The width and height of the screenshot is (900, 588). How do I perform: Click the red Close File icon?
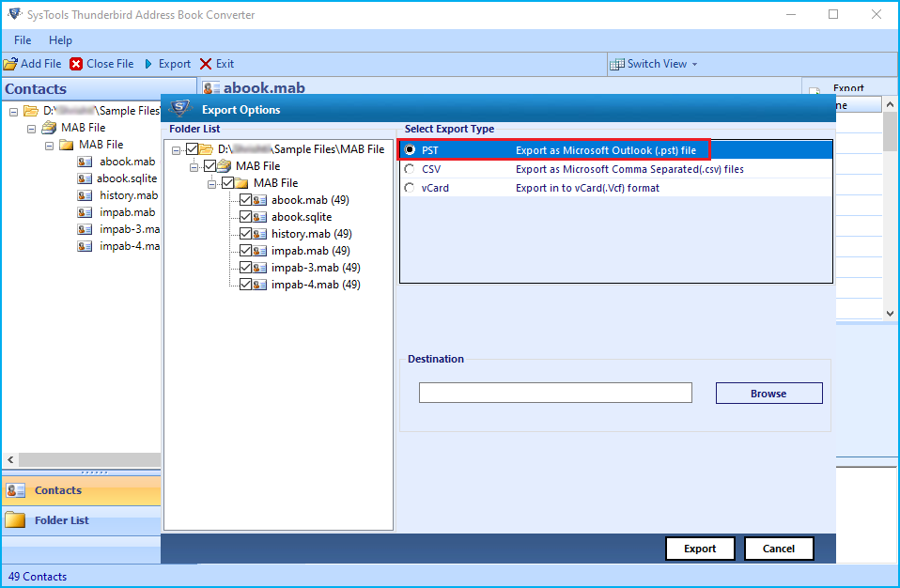point(76,64)
